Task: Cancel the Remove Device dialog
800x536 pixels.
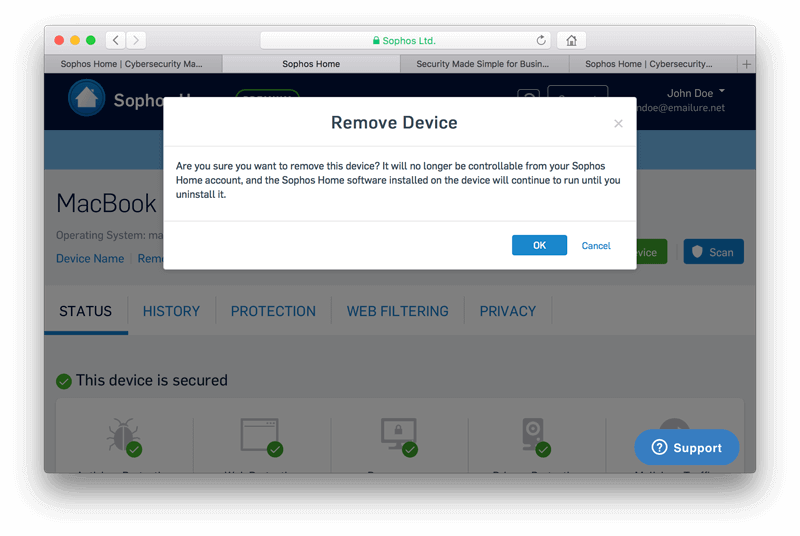Action: click(x=595, y=246)
